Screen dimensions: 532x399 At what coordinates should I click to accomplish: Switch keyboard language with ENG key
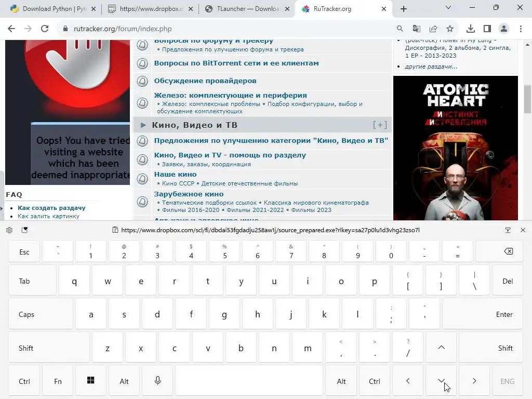point(508,381)
